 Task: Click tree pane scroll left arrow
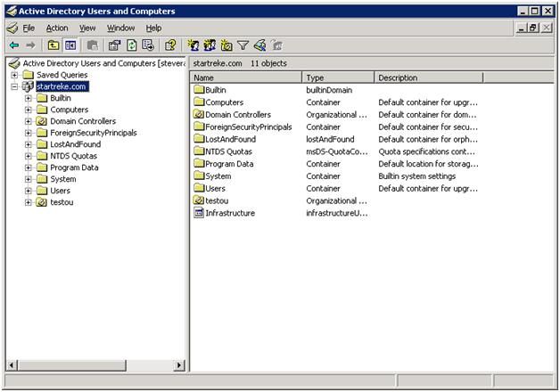point(12,365)
